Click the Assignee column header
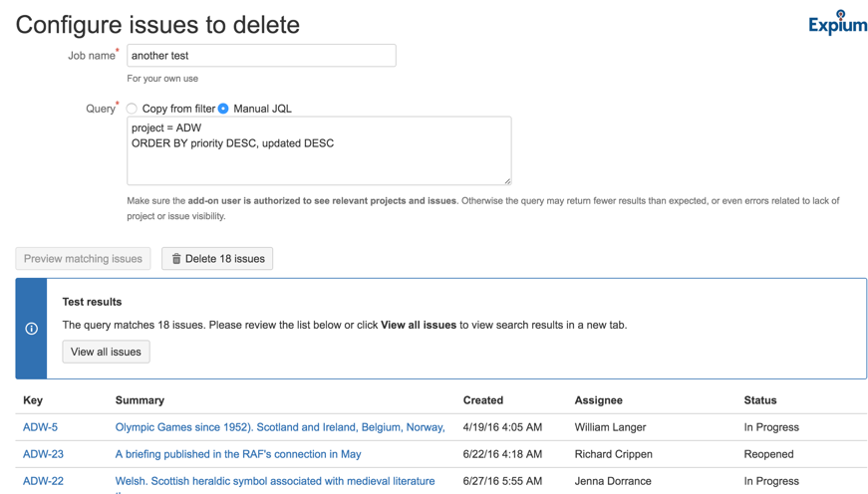The image size is (868, 494). pyautogui.click(x=599, y=400)
